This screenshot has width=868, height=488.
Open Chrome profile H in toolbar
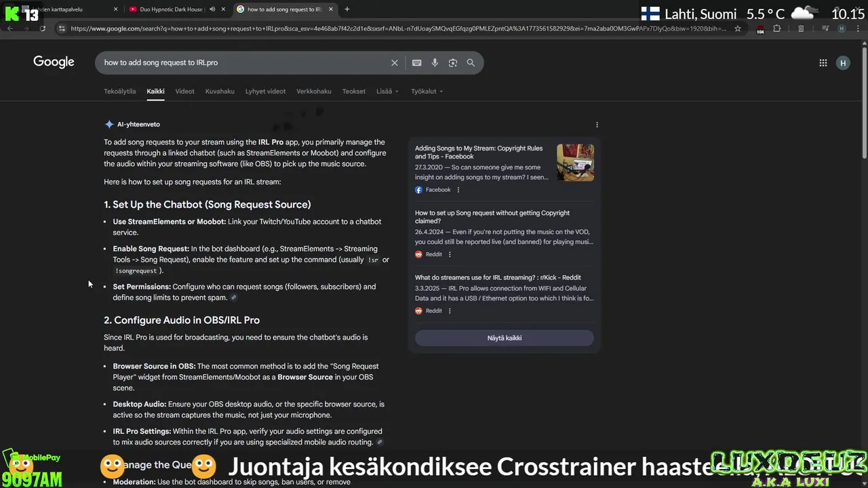point(842,28)
